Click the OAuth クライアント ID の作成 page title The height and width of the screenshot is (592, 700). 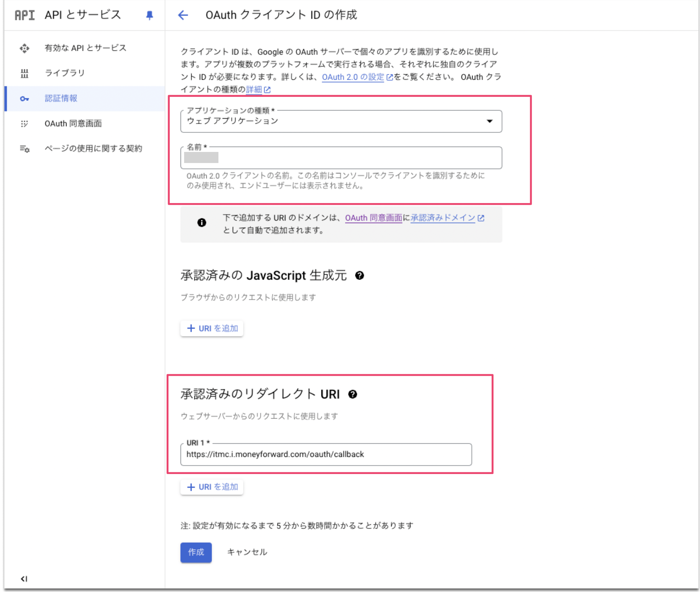(281, 15)
